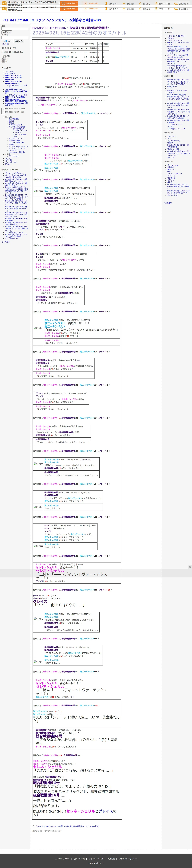This screenshot has height=868, width=192.
Task: Select the "or" search mode radio button
Action: 11,41
